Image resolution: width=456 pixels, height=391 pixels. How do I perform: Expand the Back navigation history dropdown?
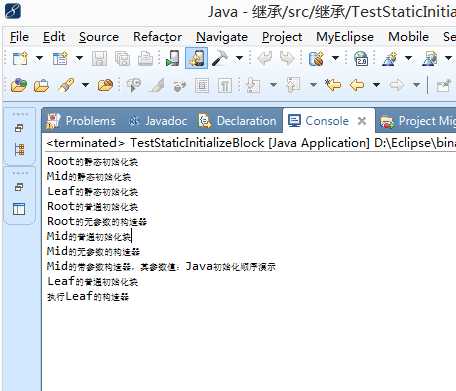(x=376, y=85)
